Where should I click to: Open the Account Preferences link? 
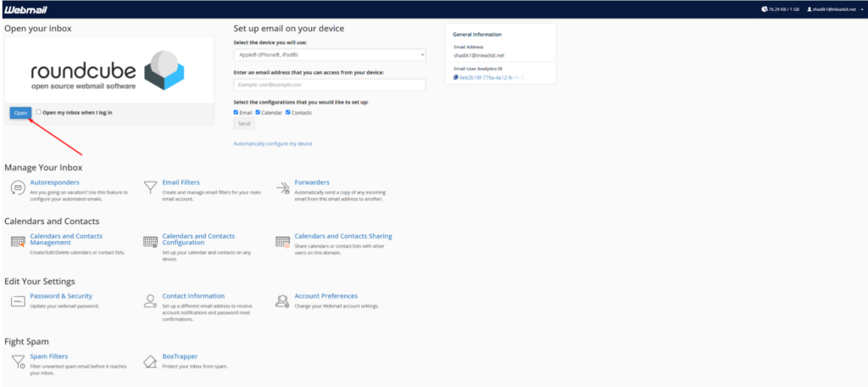[326, 296]
